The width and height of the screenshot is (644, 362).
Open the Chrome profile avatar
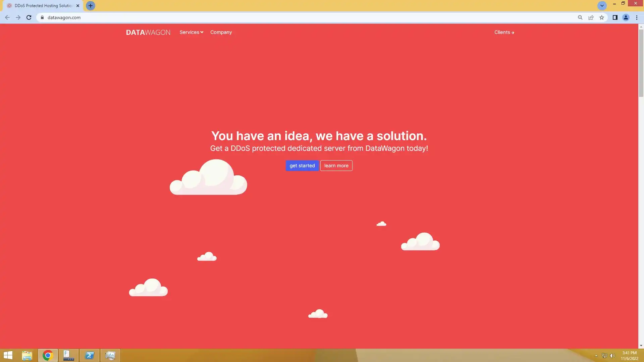pos(626,17)
